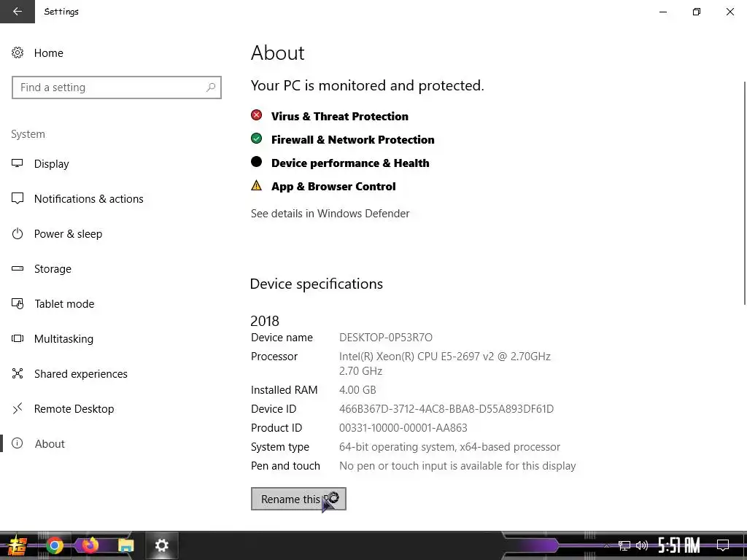
Task: Click Device performance & Health text
Action: (350, 163)
